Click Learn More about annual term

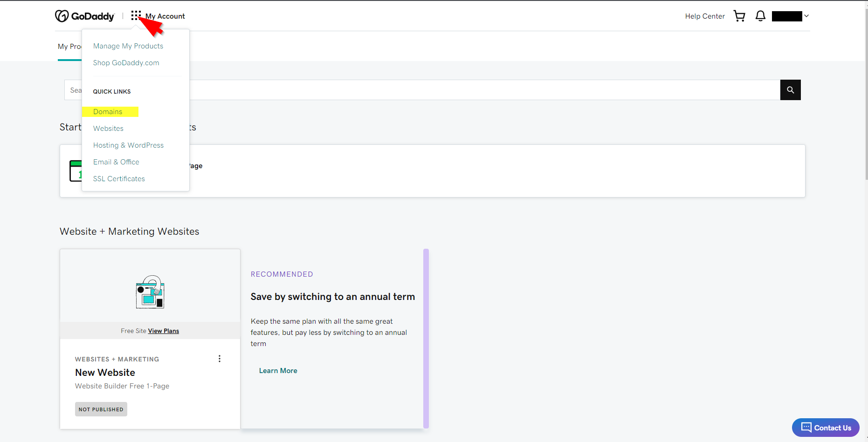278,371
